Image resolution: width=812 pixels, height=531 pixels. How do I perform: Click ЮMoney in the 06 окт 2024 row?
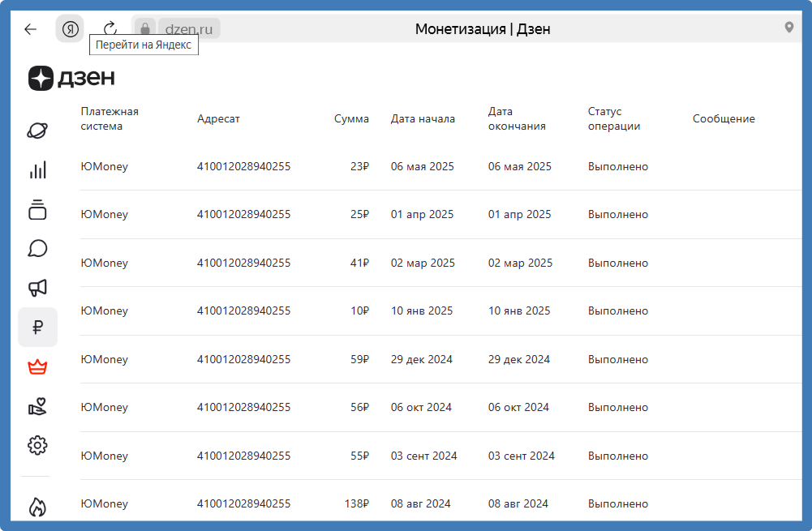coord(104,407)
